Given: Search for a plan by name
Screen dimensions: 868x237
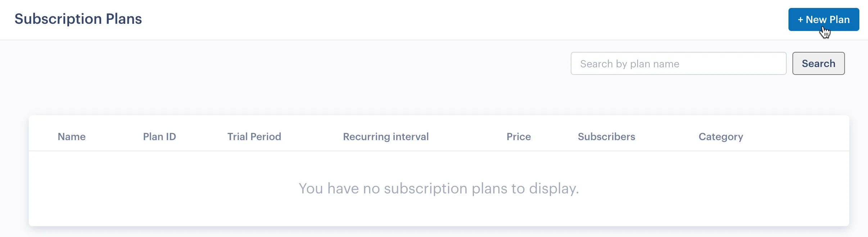Looking at the screenshot, I should tap(818, 63).
